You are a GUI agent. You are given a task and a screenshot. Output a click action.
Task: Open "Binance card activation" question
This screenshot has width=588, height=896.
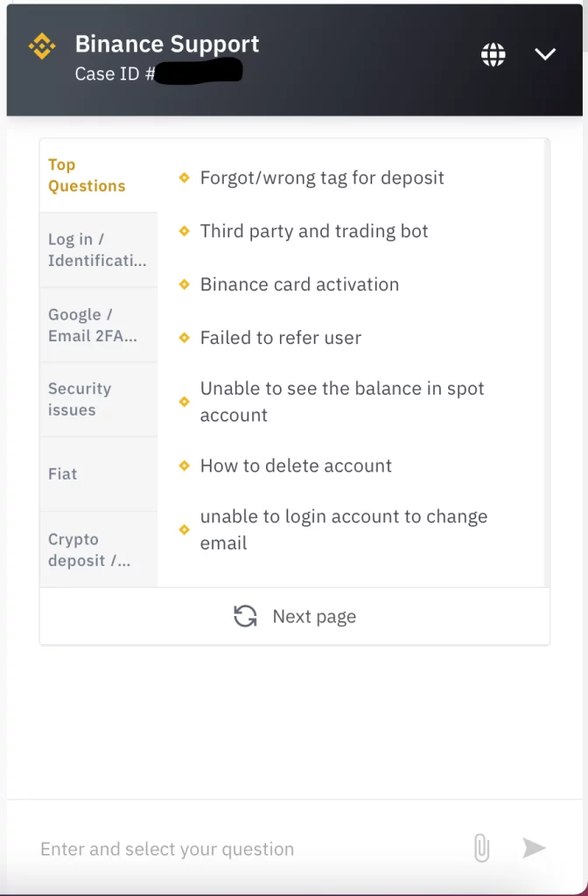tap(299, 284)
